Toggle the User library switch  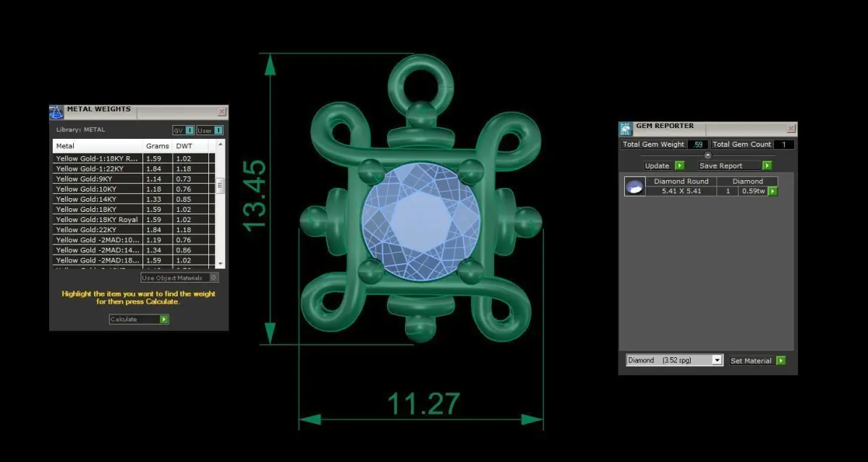[x=210, y=130]
